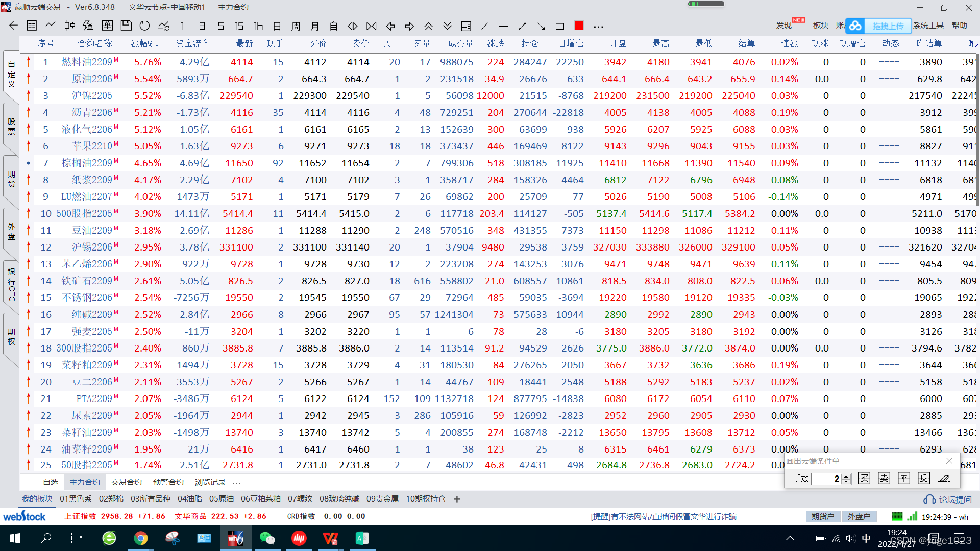This screenshot has height=551, width=980.
Task: Open the 系统工具 system tools menu
Action: (x=928, y=26)
